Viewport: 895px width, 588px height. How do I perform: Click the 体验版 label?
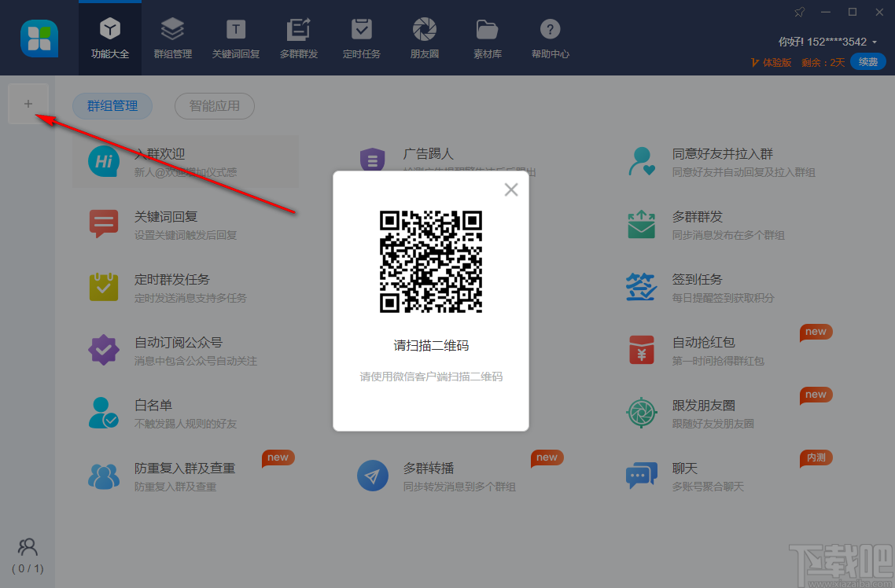click(x=777, y=62)
